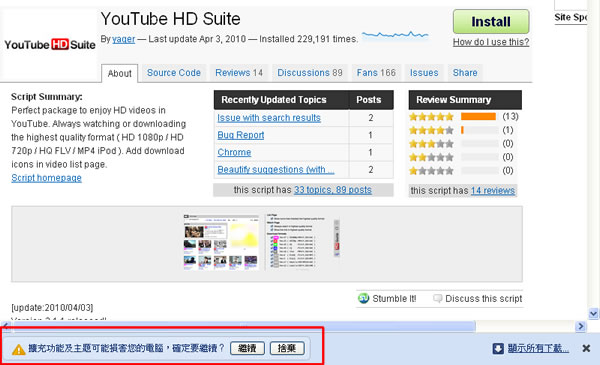Close the download bar with the X
The image size is (600, 365).
[586, 349]
